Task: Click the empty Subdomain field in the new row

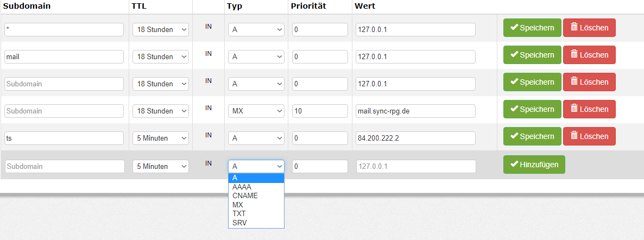Action: click(x=65, y=166)
